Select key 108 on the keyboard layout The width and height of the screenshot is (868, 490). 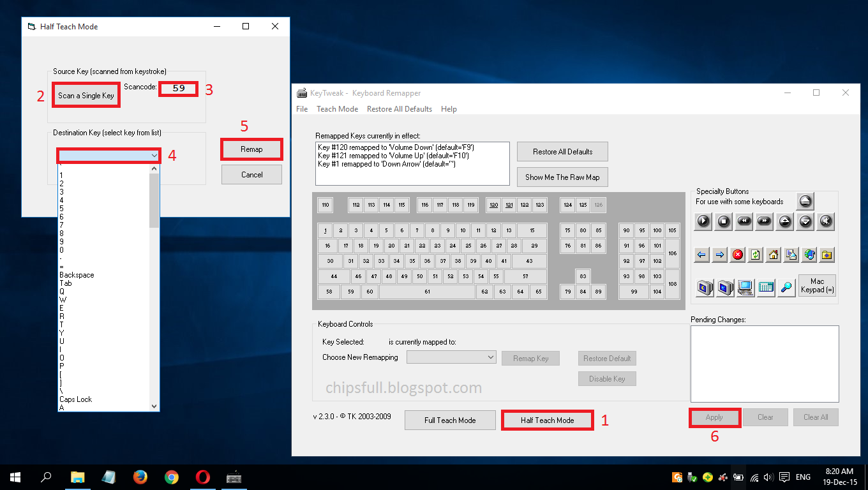pos(672,284)
